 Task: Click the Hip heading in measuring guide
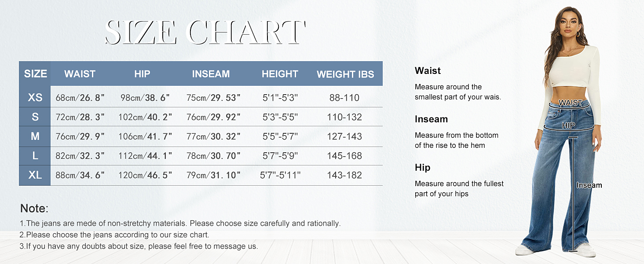[422, 168]
